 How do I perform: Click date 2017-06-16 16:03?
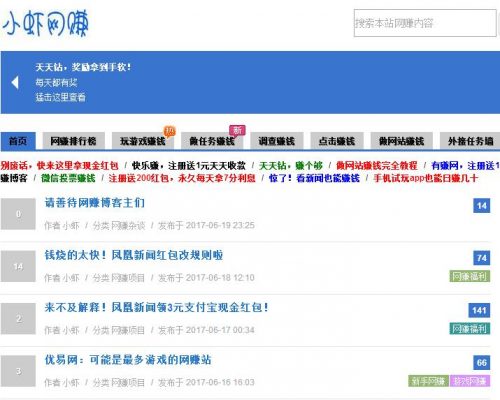click(x=220, y=383)
